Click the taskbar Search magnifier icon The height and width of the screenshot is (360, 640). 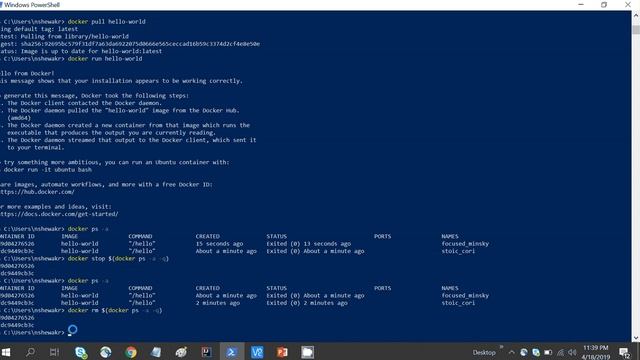(x=30, y=352)
